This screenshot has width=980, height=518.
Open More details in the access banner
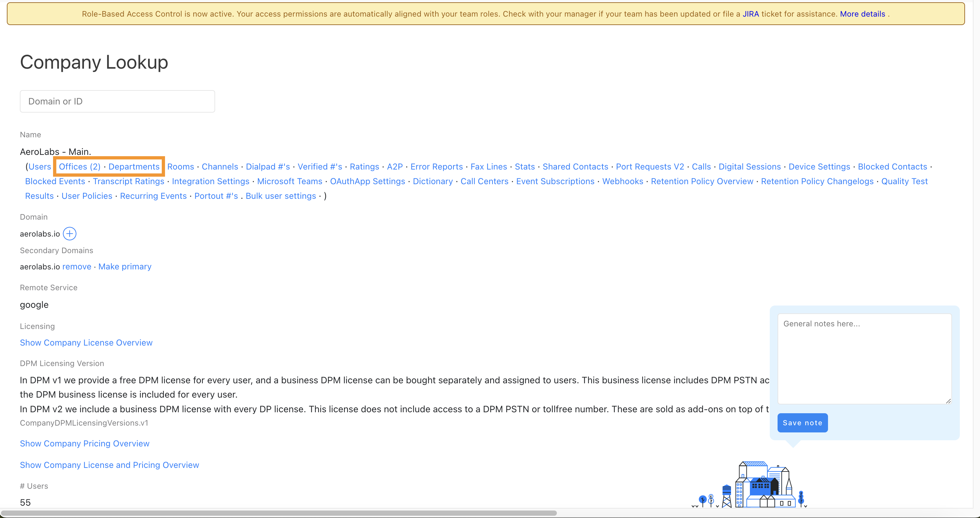(x=863, y=14)
